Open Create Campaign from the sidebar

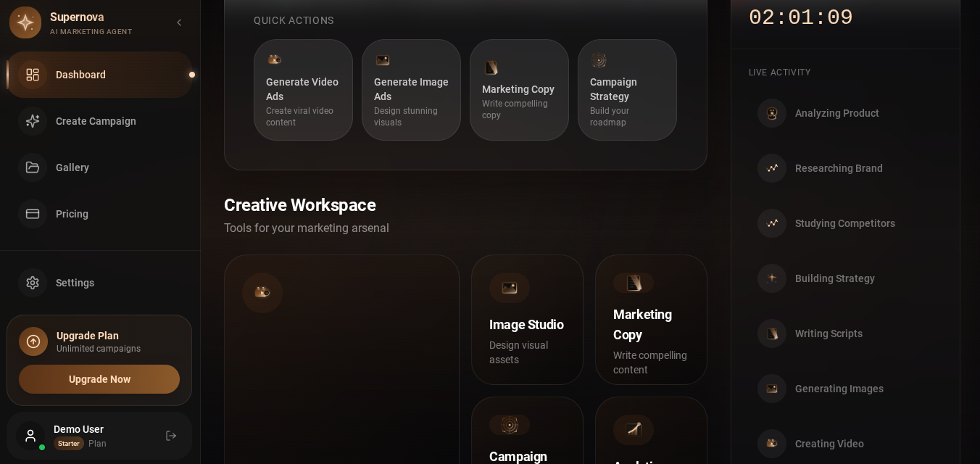100,121
